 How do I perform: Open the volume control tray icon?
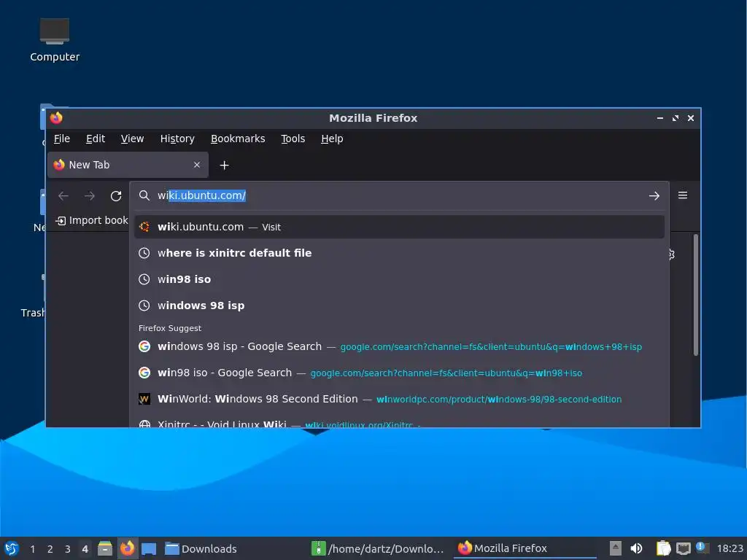click(636, 548)
